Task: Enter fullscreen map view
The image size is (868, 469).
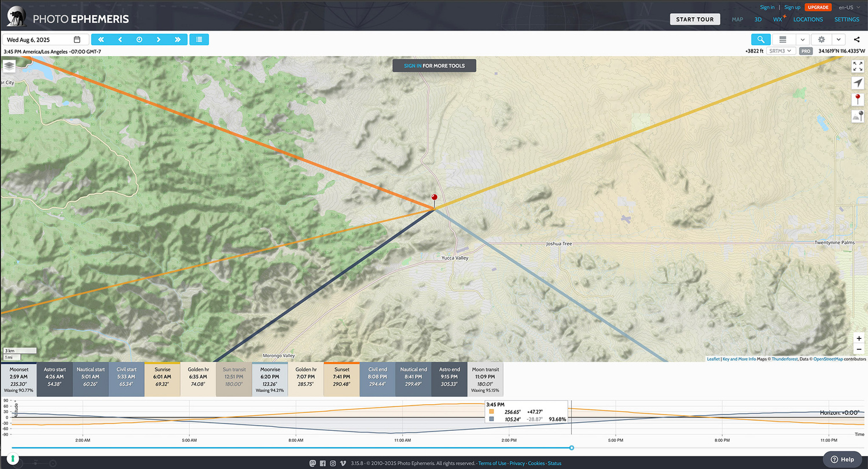Action: pyautogui.click(x=858, y=67)
